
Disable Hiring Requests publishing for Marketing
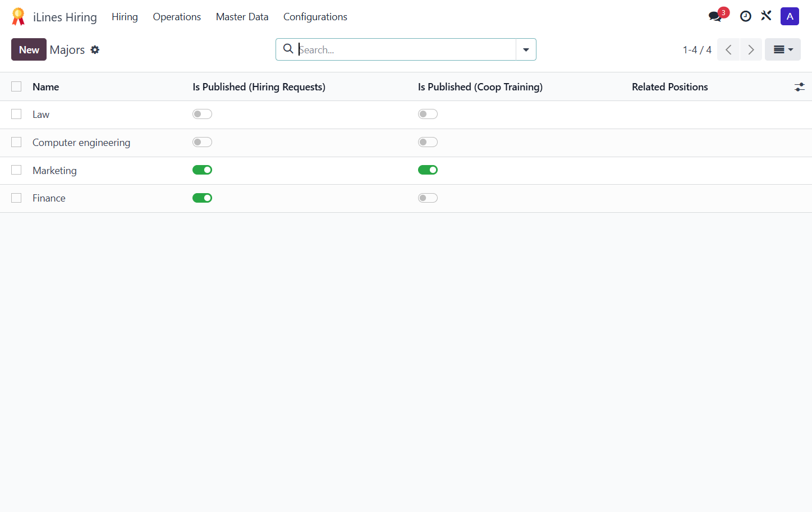[202, 170]
